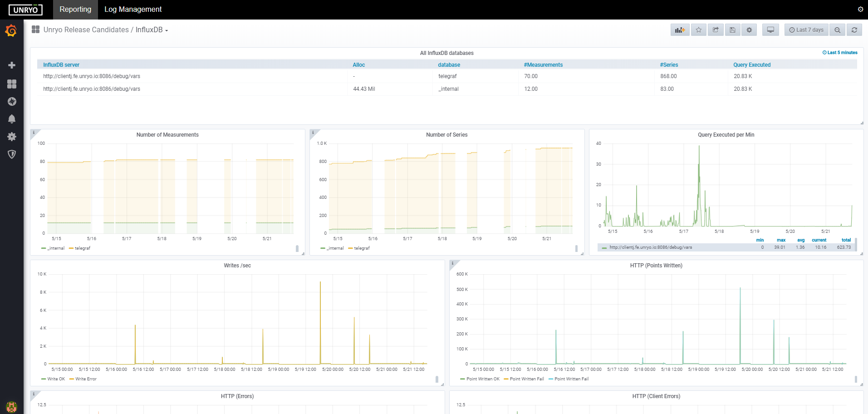Image resolution: width=868 pixels, height=414 pixels.
Task: Sort legend by max column
Action: 781,240
